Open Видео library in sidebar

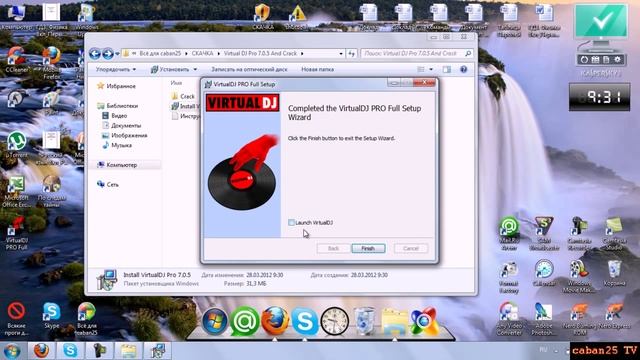click(114, 116)
